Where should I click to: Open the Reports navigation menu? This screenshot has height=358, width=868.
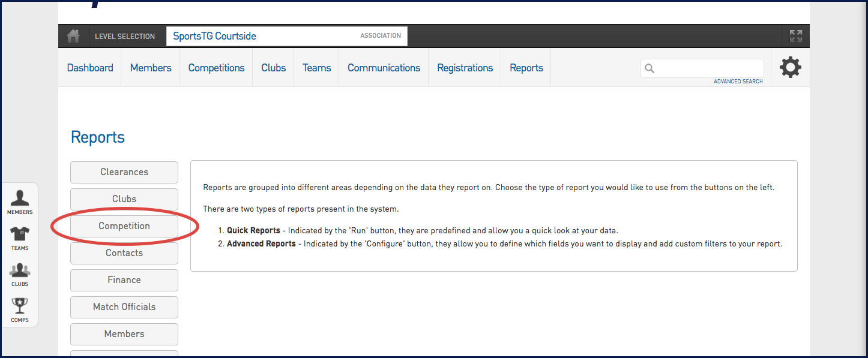pos(526,68)
